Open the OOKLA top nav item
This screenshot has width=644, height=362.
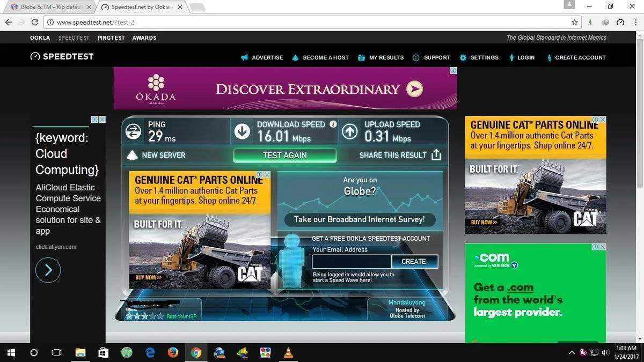pyautogui.click(x=40, y=38)
